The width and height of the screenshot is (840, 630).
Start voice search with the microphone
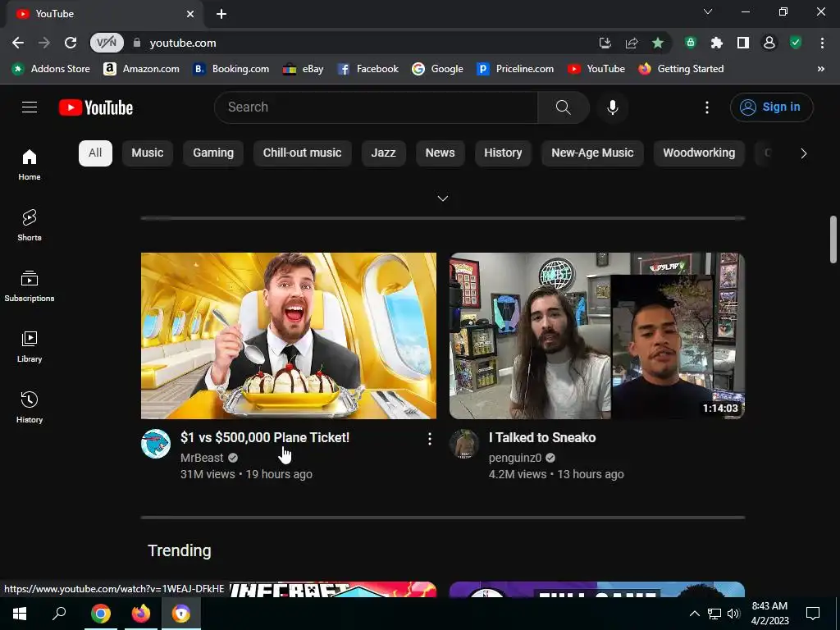(x=612, y=107)
